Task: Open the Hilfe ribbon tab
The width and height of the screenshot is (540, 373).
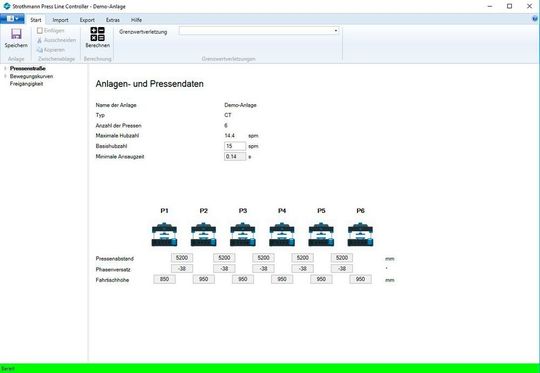Action: pos(136,20)
